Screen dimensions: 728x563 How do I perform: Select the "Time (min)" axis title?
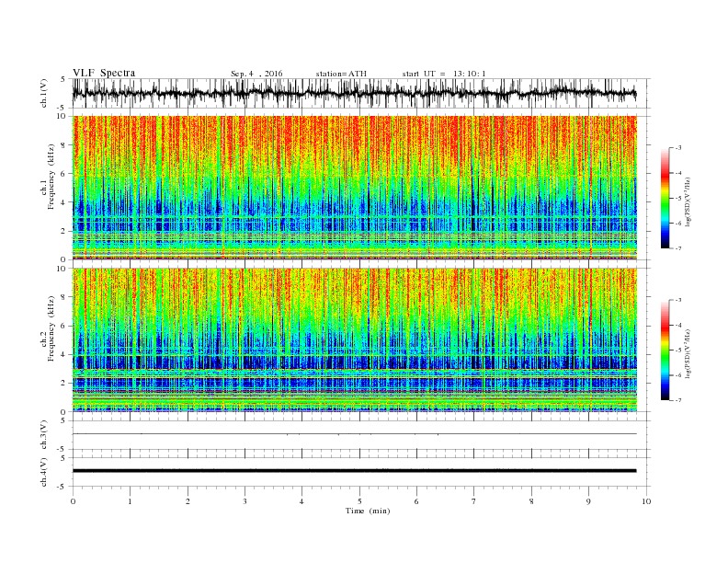tap(368, 511)
